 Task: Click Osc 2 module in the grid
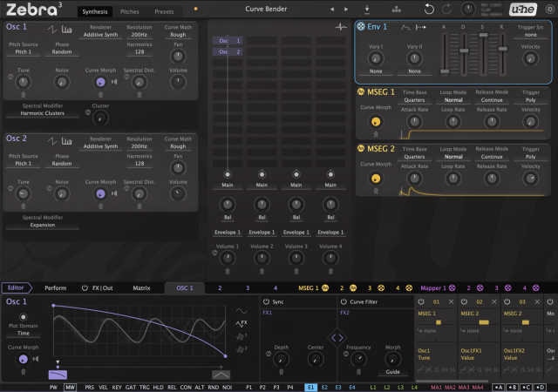tap(228, 52)
